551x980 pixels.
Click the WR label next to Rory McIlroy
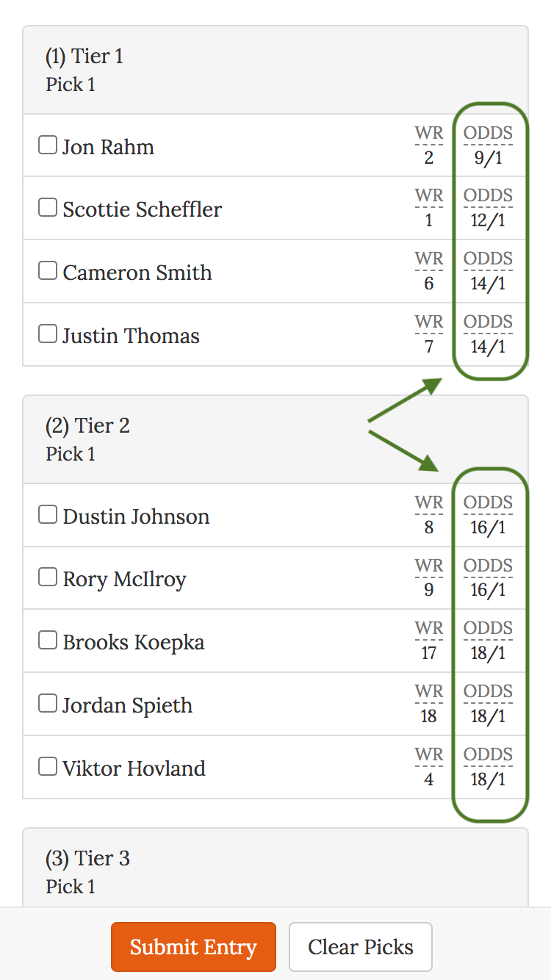click(x=429, y=566)
